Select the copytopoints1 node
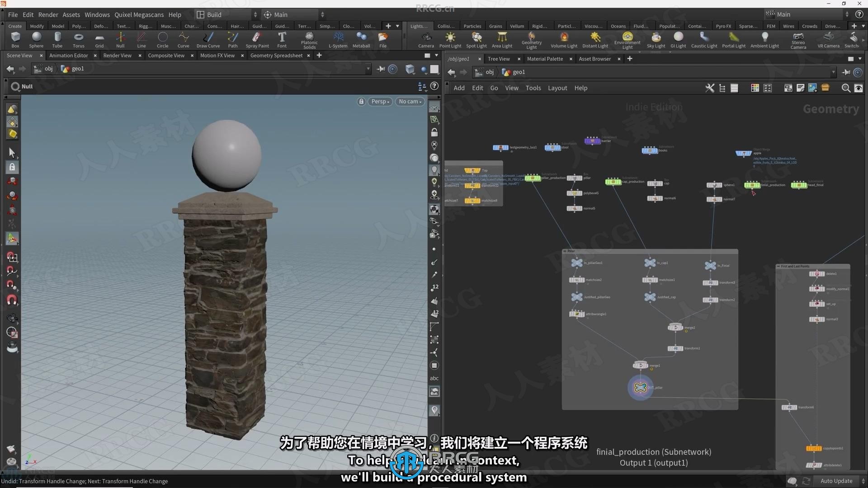This screenshot has width=868, height=488. (814, 448)
